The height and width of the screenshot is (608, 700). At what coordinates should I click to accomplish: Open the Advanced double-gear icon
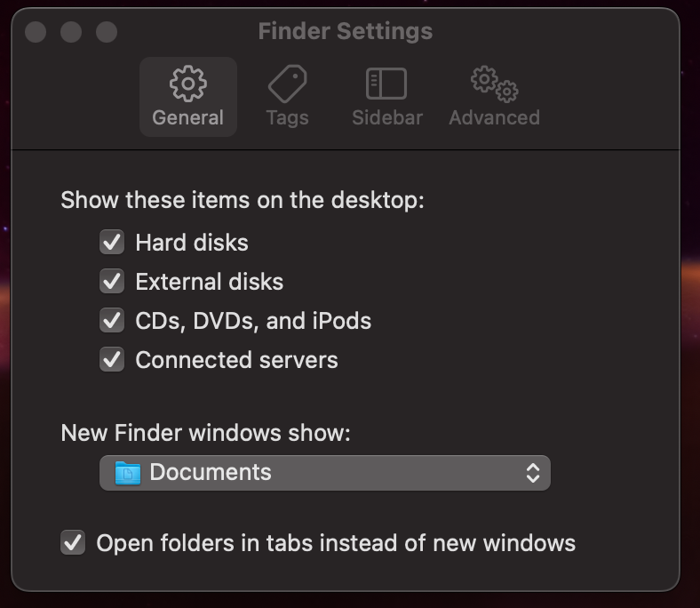(494, 84)
